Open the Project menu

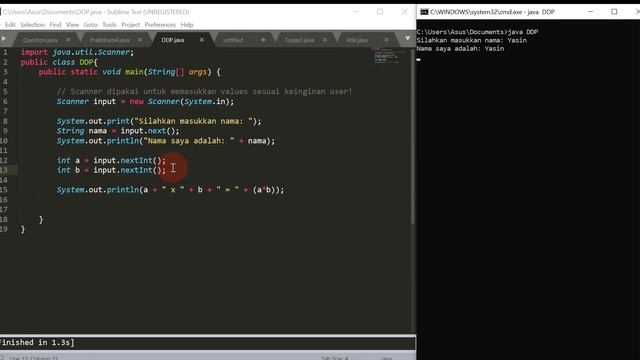click(131, 25)
